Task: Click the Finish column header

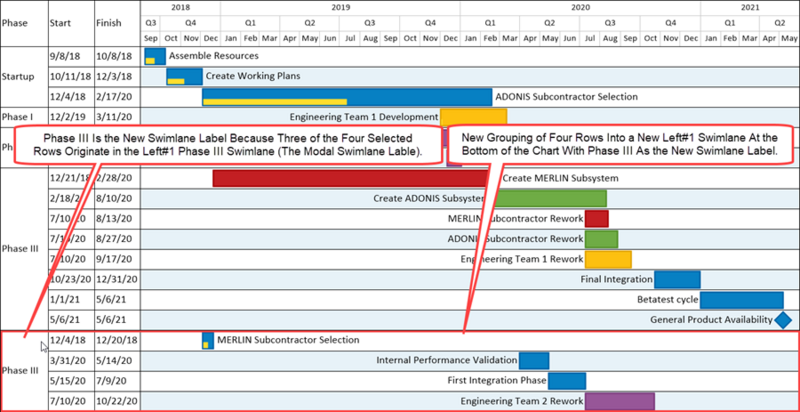Action: (x=109, y=23)
